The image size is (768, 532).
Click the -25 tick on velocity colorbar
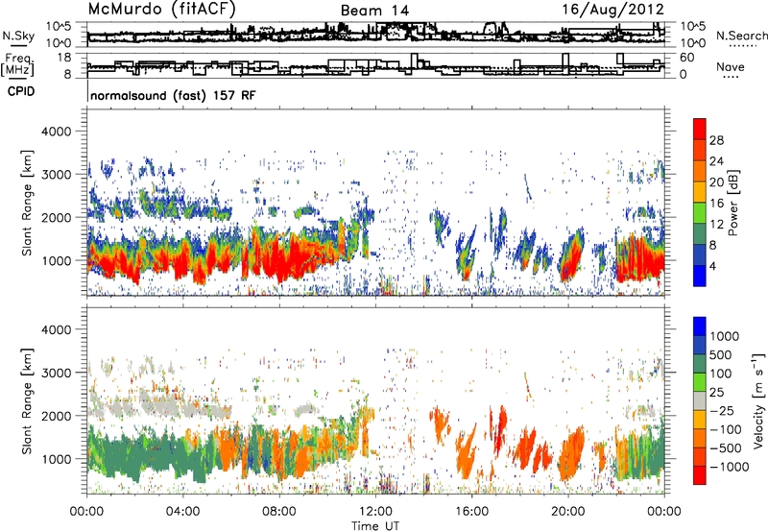(x=722, y=410)
